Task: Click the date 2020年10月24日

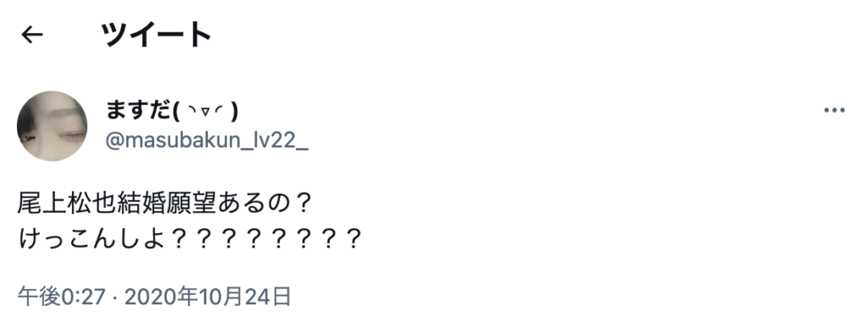Action: point(208,297)
